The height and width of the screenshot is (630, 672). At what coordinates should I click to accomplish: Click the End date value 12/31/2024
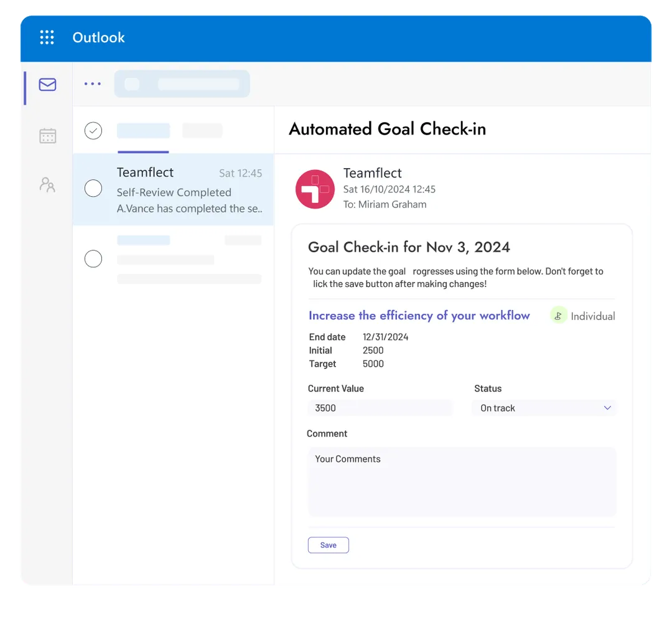click(385, 337)
